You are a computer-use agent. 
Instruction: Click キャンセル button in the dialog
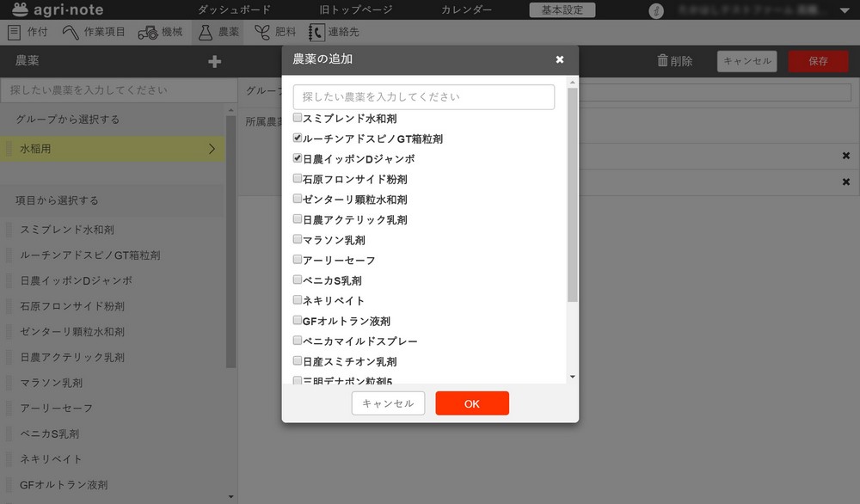point(388,403)
